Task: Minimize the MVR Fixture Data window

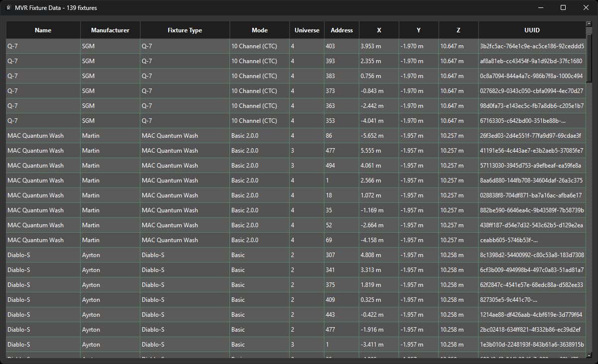Action: [540, 7]
